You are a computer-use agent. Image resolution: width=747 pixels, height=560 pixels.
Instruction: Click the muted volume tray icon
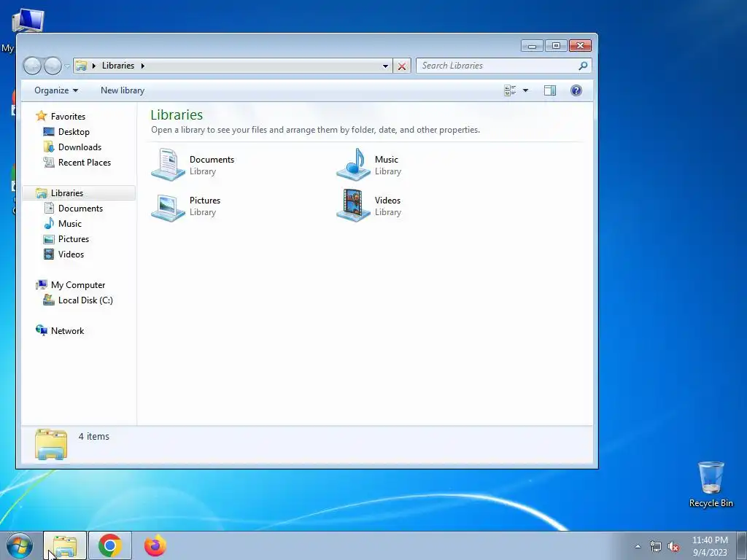[673, 547]
